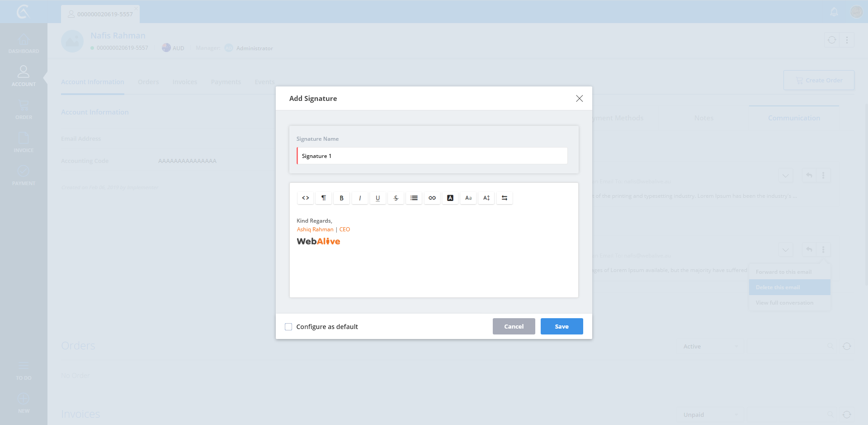Cancel adding the signature
Screen dimensions: 868x425
coord(514,326)
